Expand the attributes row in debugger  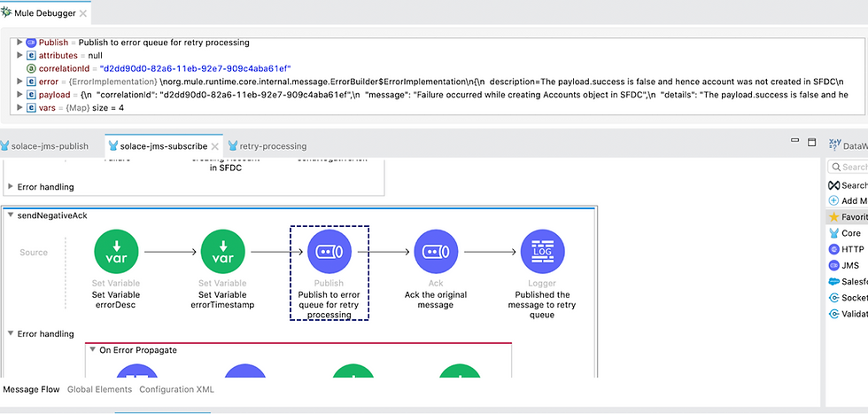pos(19,55)
